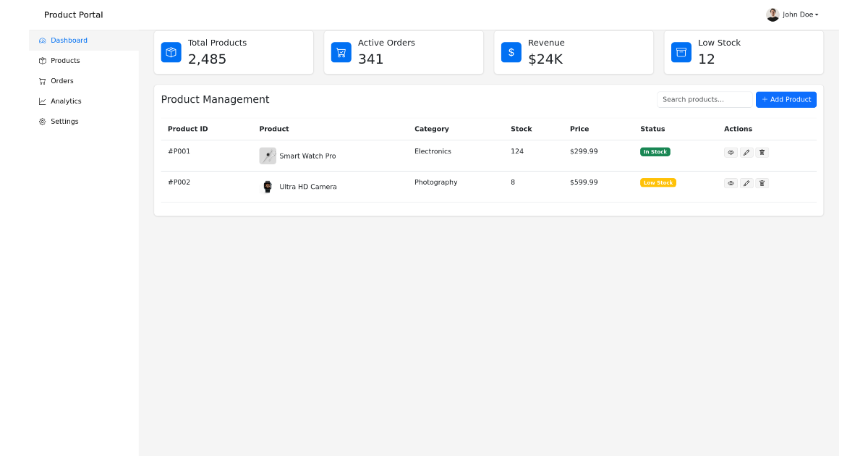868x456 pixels.
Task: Click the Revenue dollar icon
Action: (511, 52)
